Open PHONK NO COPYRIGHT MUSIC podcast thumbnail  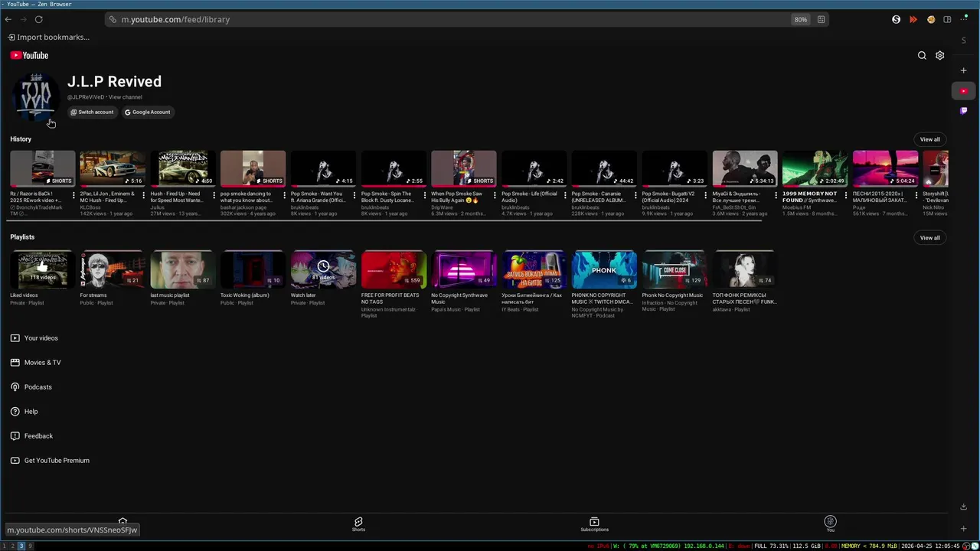pyautogui.click(x=604, y=269)
